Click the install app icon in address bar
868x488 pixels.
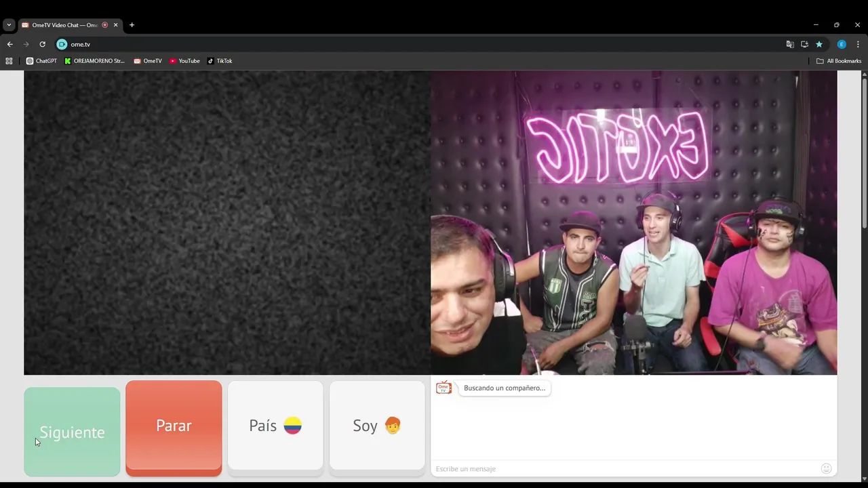click(x=804, y=44)
